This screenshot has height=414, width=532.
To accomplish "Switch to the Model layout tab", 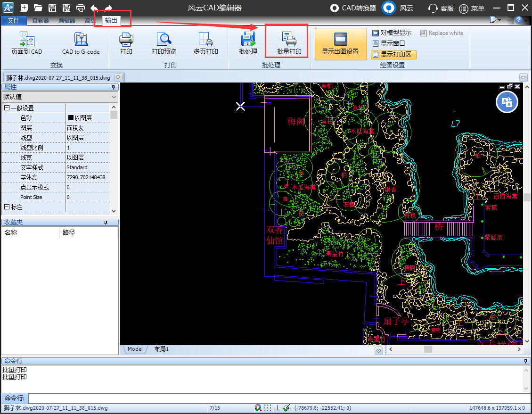I will point(135,349).
